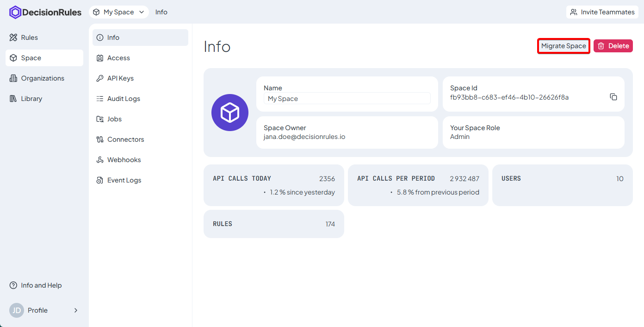This screenshot has width=644, height=327.
Task: Open the API Keys settings
Action: (x=120, y=78)
